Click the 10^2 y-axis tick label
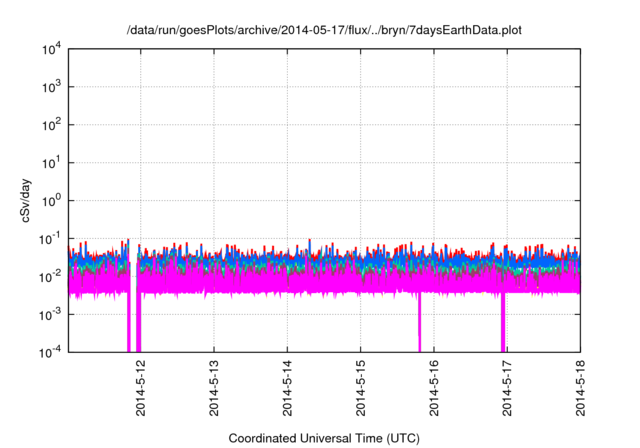 [x=51, y=125]
